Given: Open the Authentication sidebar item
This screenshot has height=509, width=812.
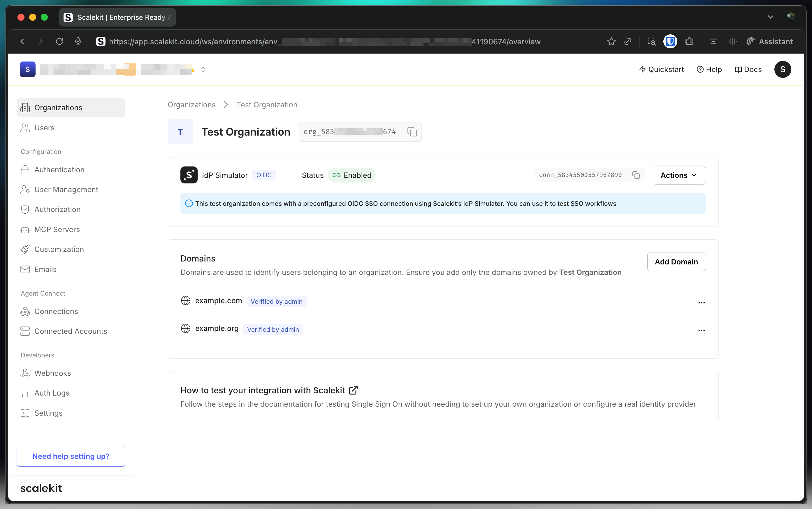Looking at the screenshot, I should point(59,170).
